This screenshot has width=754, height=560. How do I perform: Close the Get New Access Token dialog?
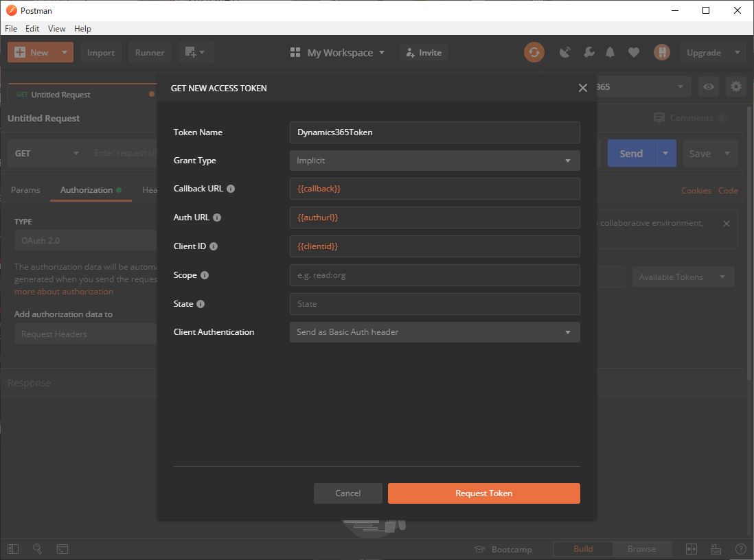pyautogui.click(x=583, y=88)
